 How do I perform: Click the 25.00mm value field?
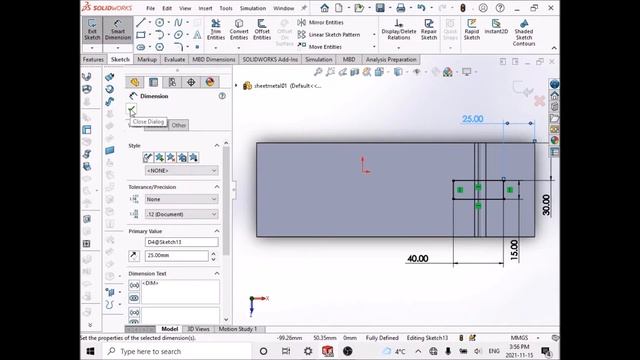tap(176, 256)
